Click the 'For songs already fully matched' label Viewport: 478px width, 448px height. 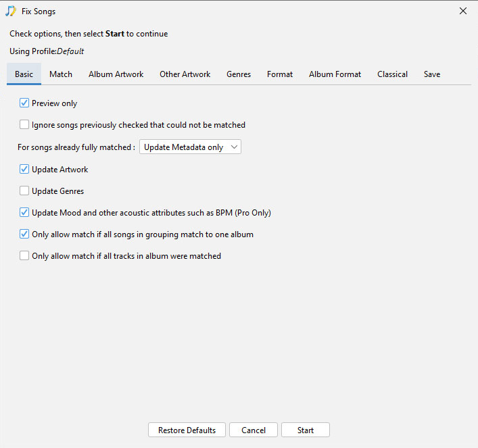click(76, 147)
